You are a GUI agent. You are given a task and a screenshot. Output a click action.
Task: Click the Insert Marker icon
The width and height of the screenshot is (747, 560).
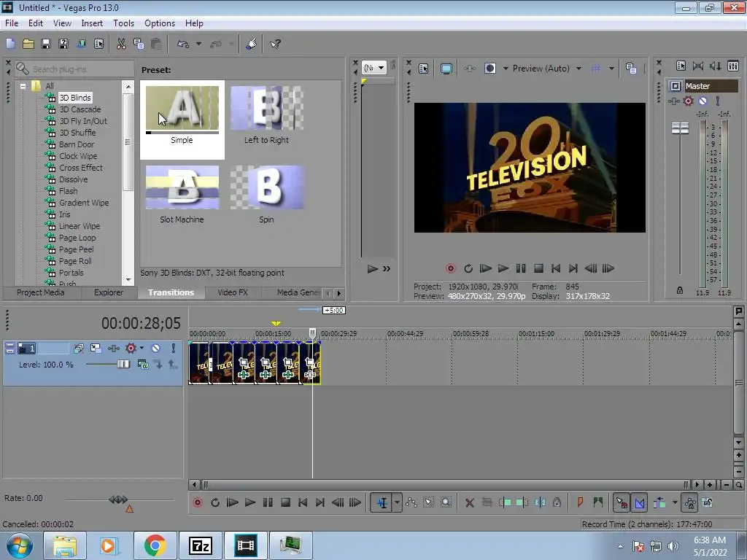point(580,502)
